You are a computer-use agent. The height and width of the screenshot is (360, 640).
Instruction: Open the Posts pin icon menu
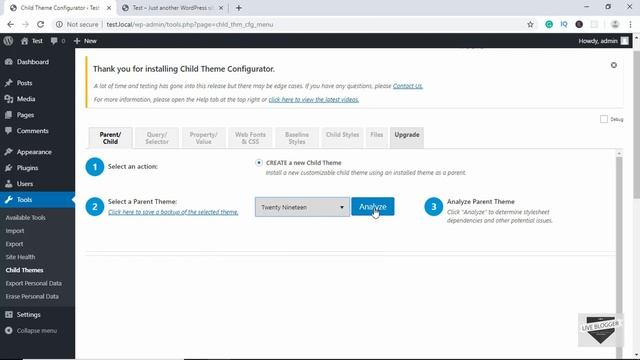coord(9,83)
